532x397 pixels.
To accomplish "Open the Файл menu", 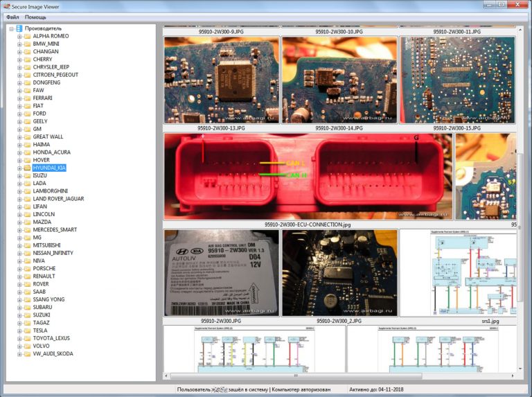I will click(12, 17).
